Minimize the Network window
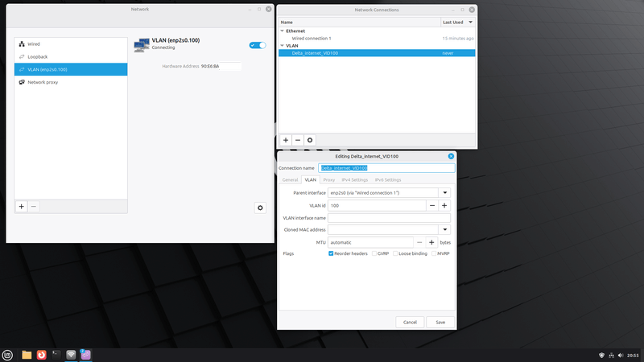644x362 pixels. tap(250, 9)
